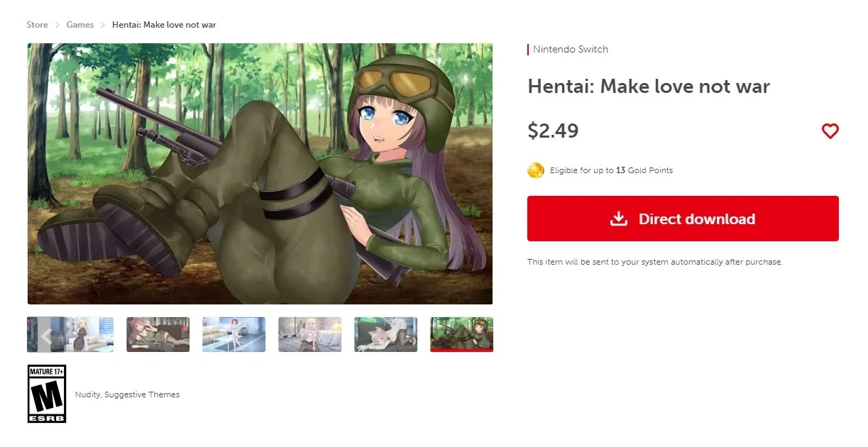Click the download arrow icon in red button
868x447 pixels.
tap(619, 219)
